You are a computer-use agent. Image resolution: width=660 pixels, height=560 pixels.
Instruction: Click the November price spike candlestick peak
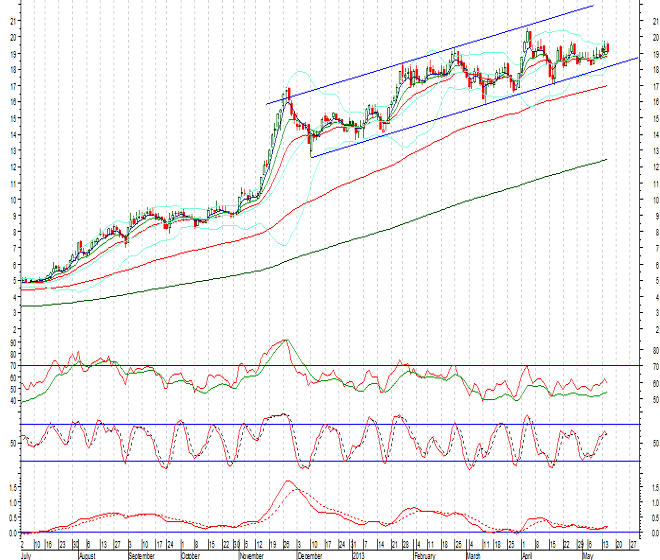point(288,92)
